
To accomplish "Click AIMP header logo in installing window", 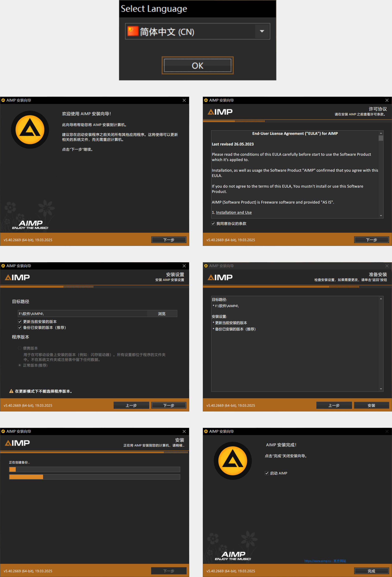I will coord(17,443).
